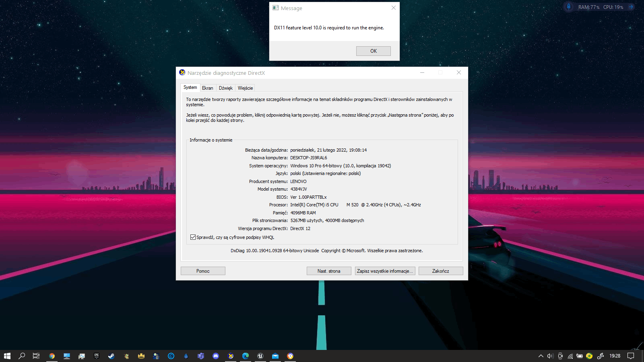Screen dimensions: 644x362
Task: Open Steam from the taskbar
Action: [x=111, y=356]
